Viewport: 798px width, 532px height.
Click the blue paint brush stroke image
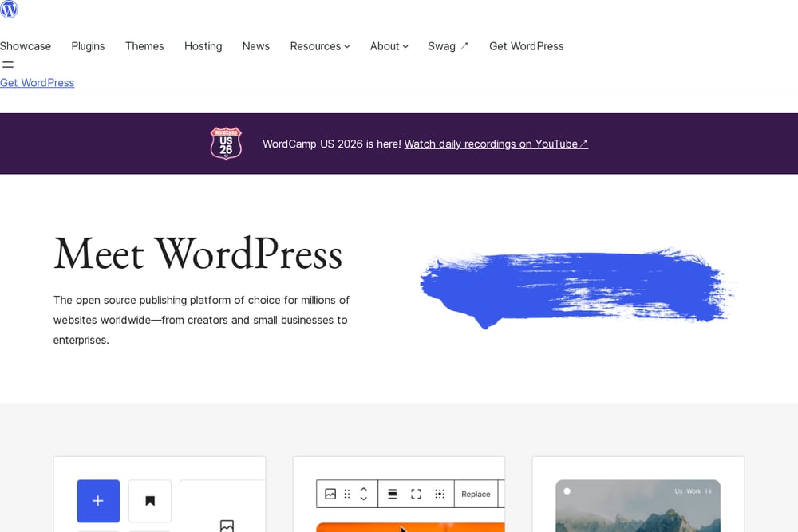[x=578, y=287]
